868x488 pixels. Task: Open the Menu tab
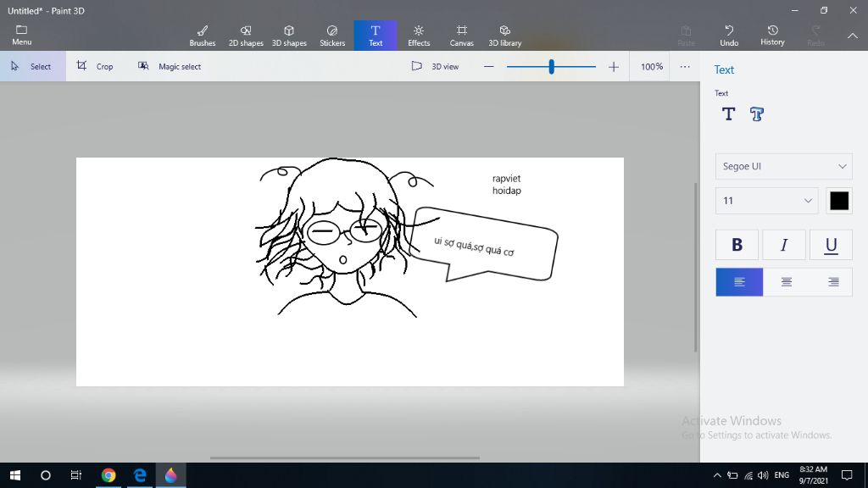click(22, 36)
